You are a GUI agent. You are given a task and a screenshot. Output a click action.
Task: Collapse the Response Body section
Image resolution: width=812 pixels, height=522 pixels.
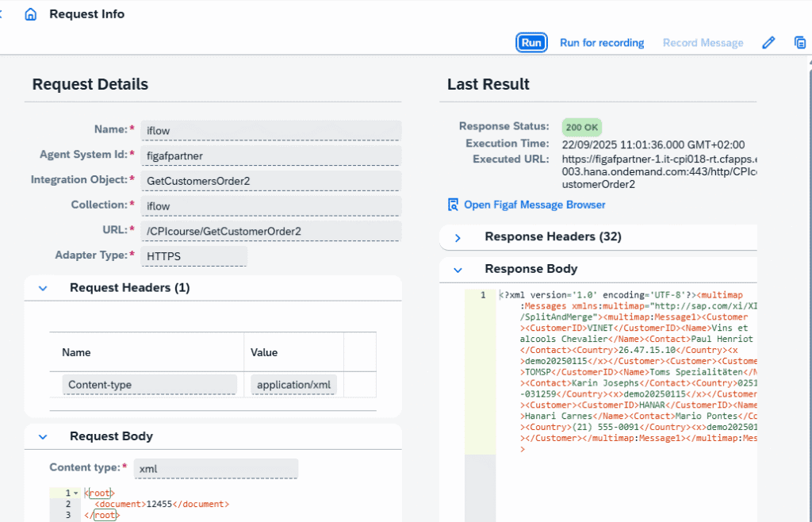[458, 270]
